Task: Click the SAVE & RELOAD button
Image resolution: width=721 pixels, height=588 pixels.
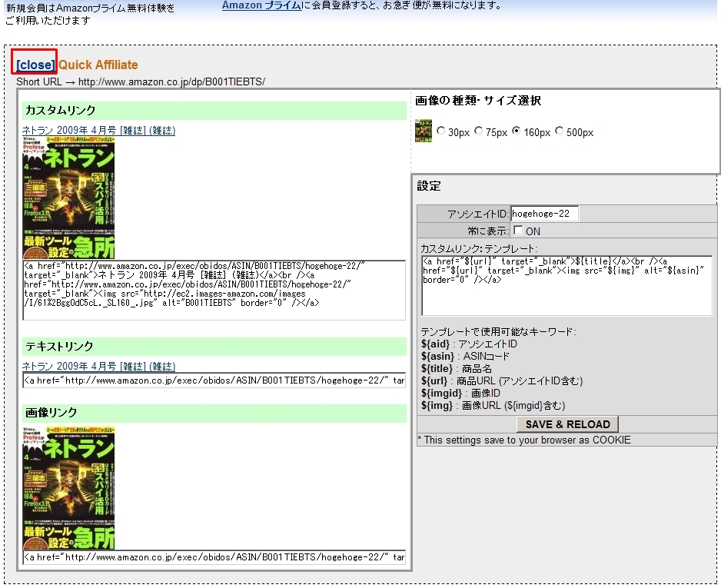Action: pyautogui.click(x=567, y=424)
